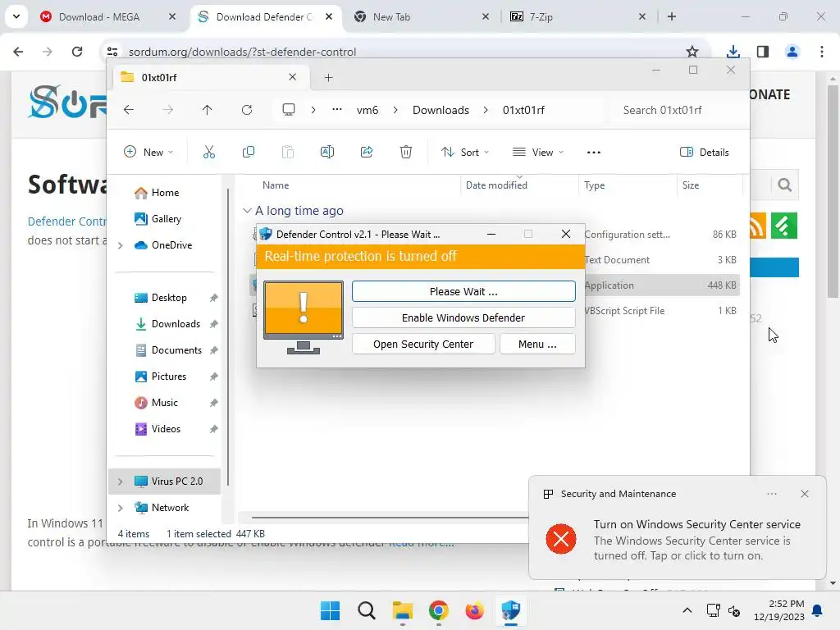Click Downloads breadcrumb in address bar
Viewport: 840px width, 630px height.
(441, 110)
